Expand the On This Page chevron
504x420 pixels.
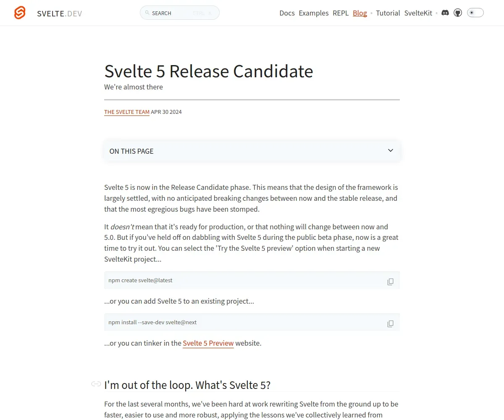click(390, 150)
